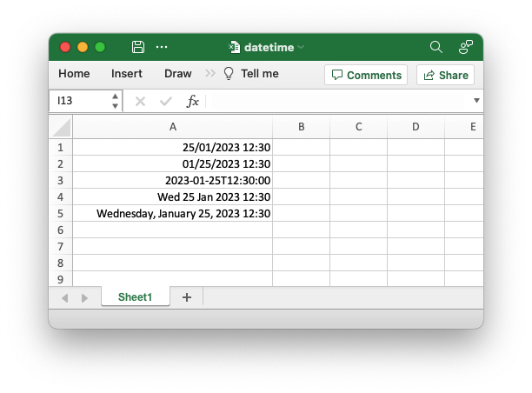Image resolution: width=532 pixels, height=393 pixels.
Task: Open the Draw tab
Action: (178, 73)
